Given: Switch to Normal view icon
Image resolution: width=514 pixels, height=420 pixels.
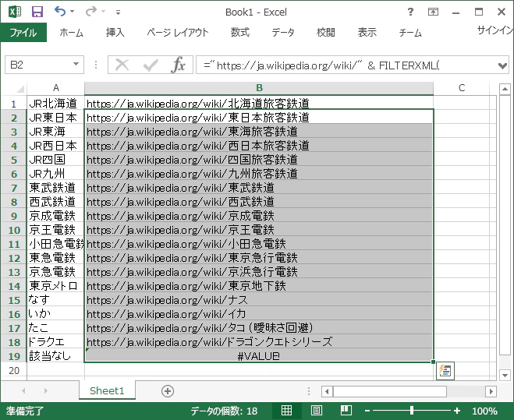Looking at the screenshot, I should pyautogui.click(x=286, y=411).
